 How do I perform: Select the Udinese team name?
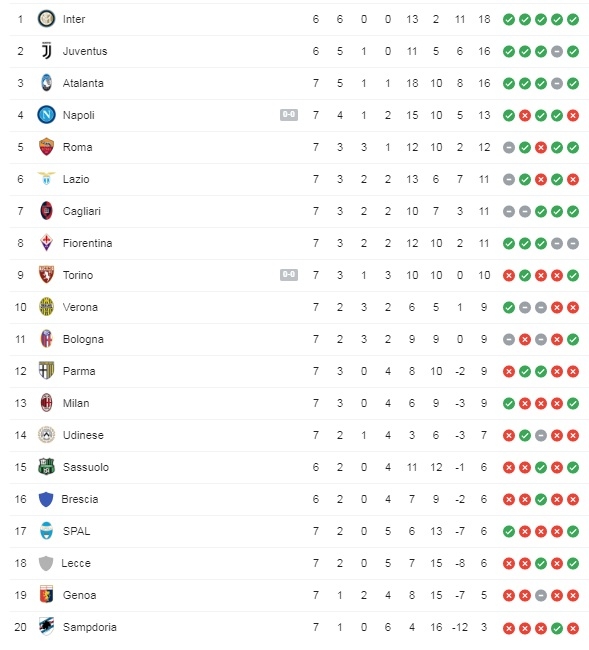click(83, 435)
